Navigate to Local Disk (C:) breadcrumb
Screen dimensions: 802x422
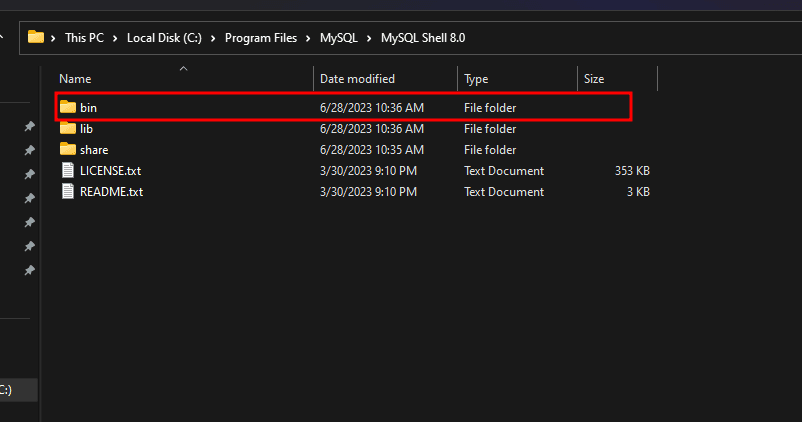(x=164, y=38)
